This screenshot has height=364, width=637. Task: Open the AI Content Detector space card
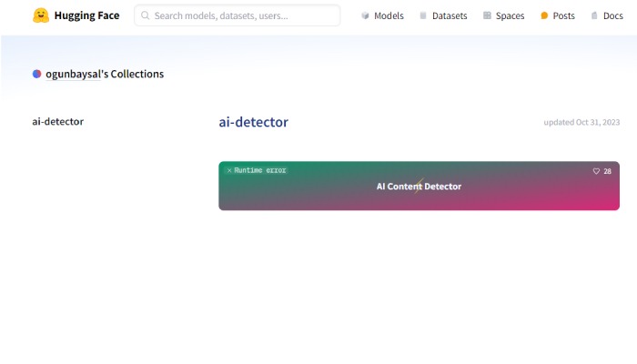click(419, 186)
